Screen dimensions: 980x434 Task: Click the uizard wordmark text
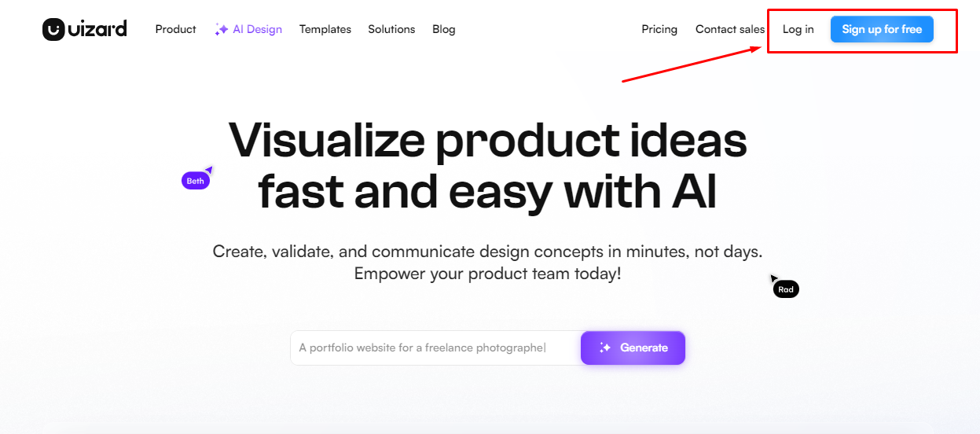[x=97, y=29]
